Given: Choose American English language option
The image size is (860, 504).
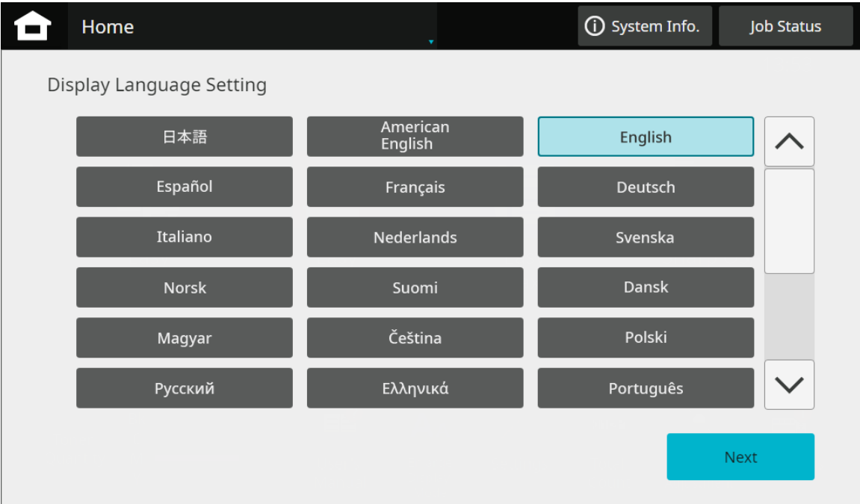Looking at the screenshot, I should 415,137.
